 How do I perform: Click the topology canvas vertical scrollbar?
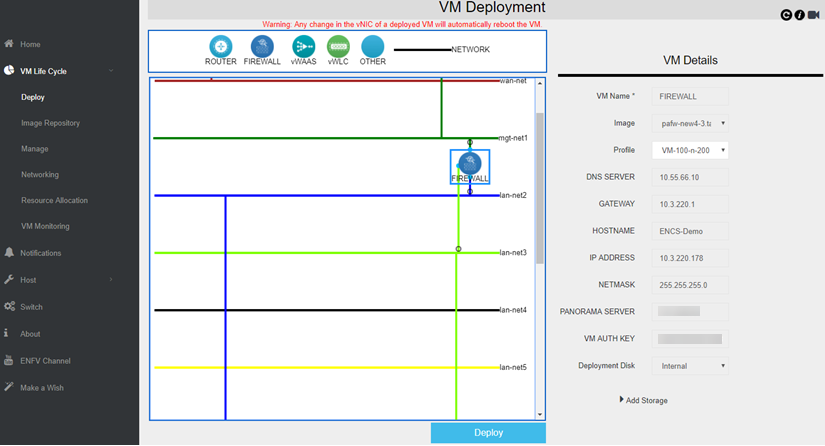coord(540,190)
